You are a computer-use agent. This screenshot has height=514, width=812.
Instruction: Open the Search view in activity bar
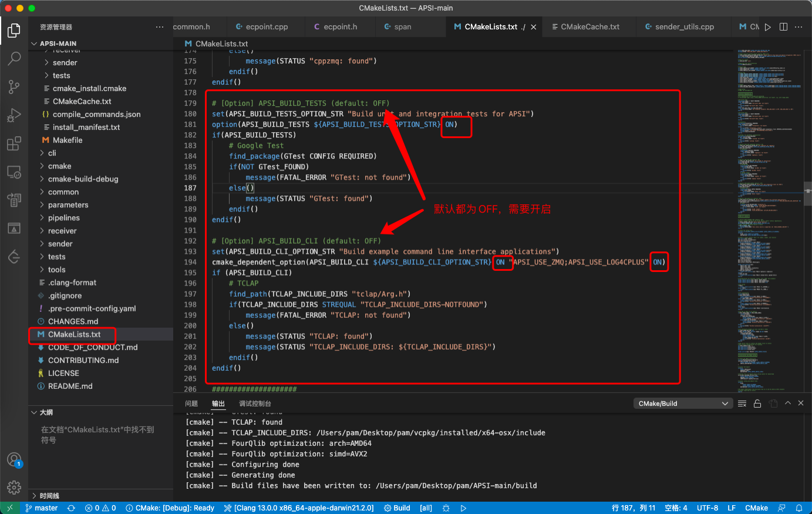pyautogui.click(x=14, y=59)
